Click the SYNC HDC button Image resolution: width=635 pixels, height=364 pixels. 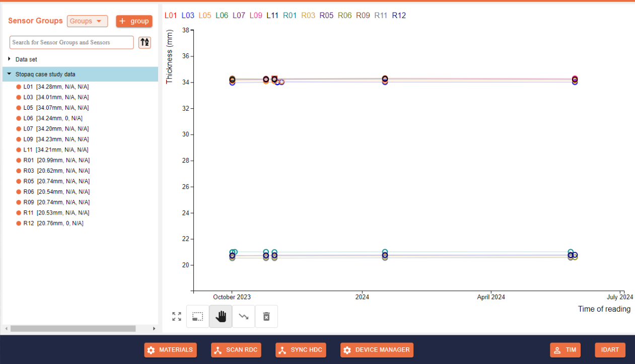[x=301, y=350]
